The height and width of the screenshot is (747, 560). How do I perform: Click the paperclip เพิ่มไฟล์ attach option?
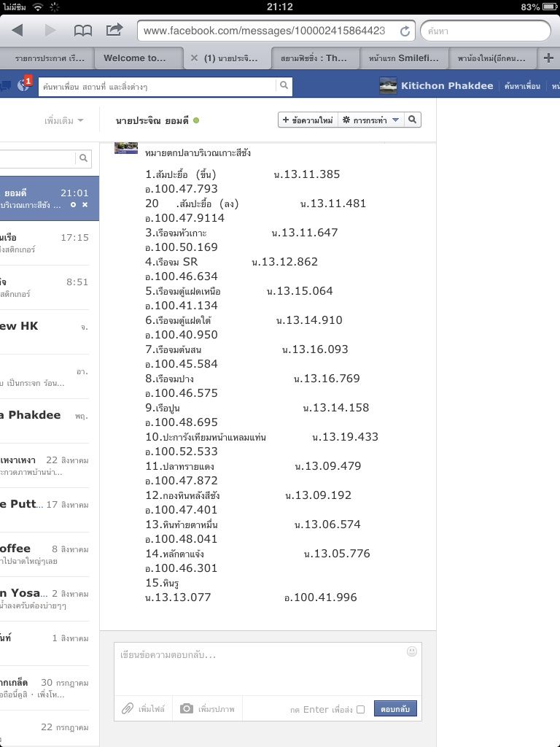[x=144, y=708]
